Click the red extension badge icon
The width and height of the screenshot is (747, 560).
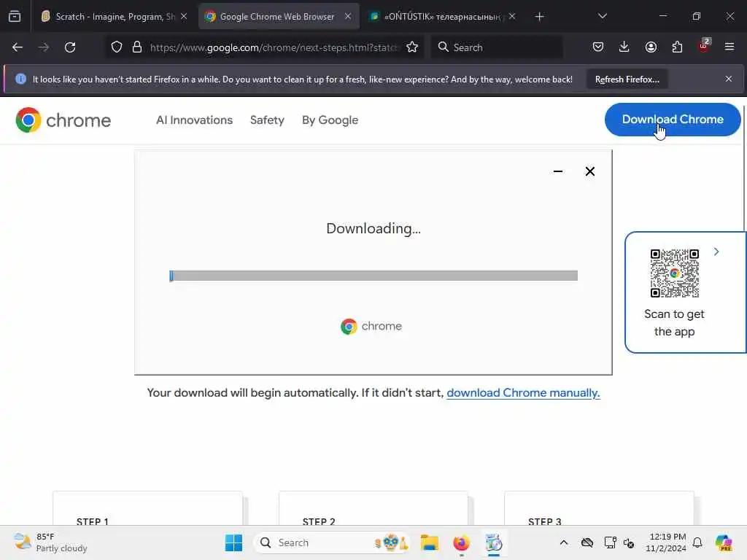704,46
